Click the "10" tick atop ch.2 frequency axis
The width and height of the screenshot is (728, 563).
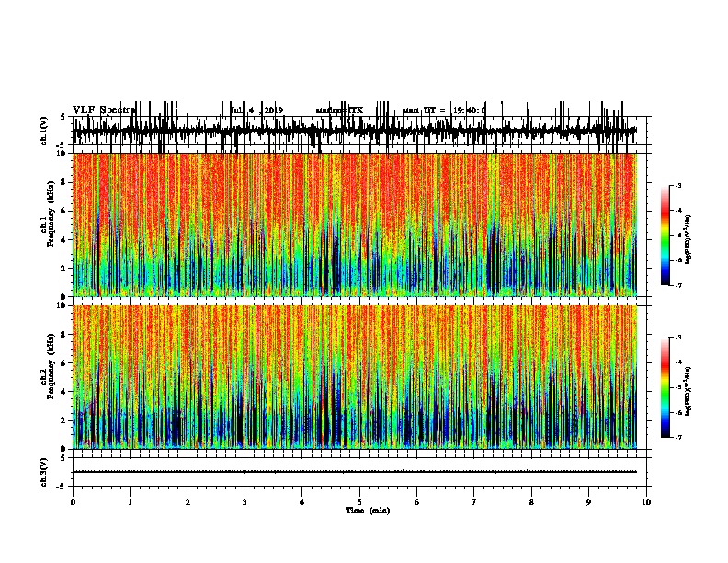pyautogui.click(x=63, y=305)
